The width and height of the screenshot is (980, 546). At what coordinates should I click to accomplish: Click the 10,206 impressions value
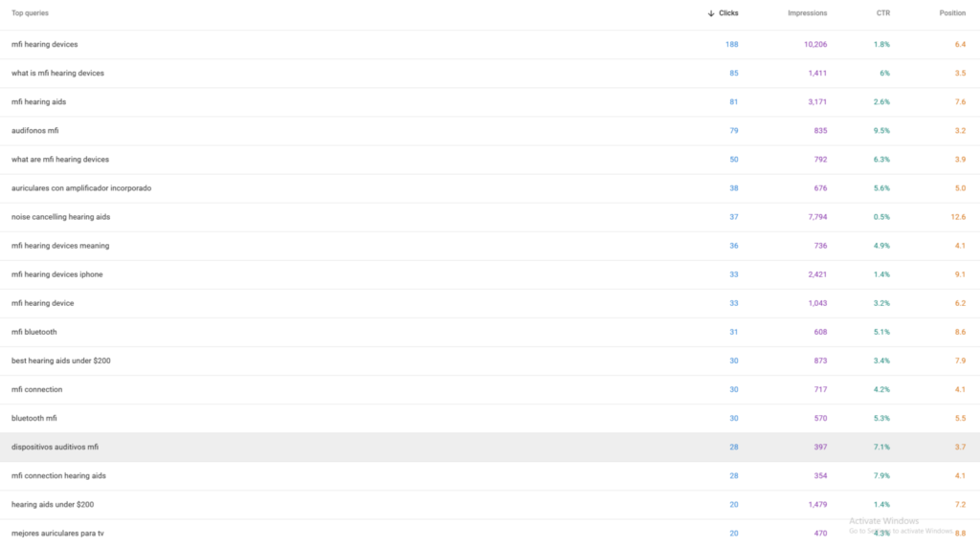(x=815, y=44)
